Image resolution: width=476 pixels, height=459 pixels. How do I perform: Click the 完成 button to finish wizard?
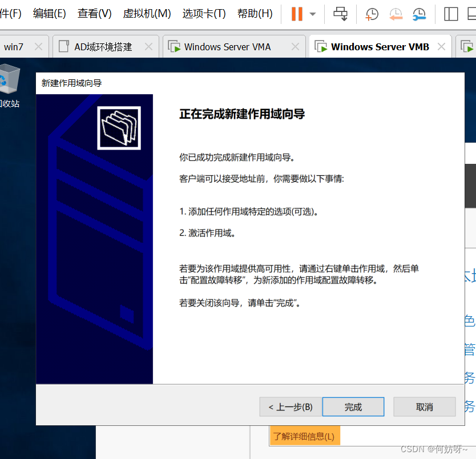pos(353,407)
